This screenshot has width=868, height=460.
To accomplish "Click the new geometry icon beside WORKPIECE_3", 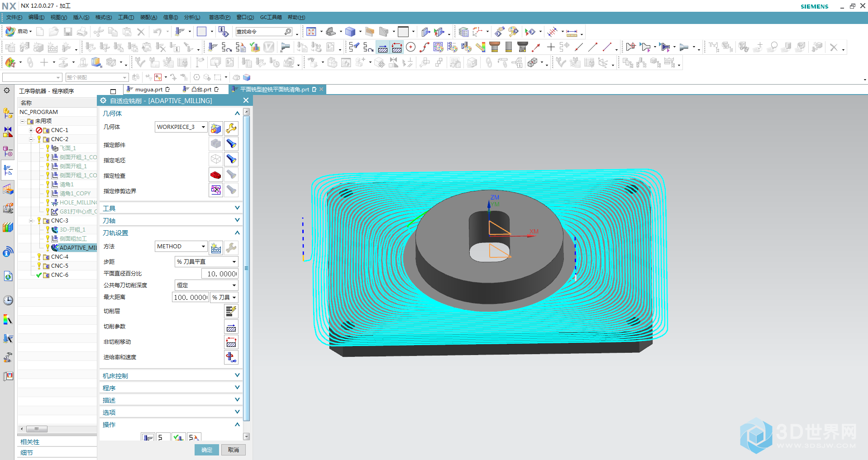I will click(216, 128).
